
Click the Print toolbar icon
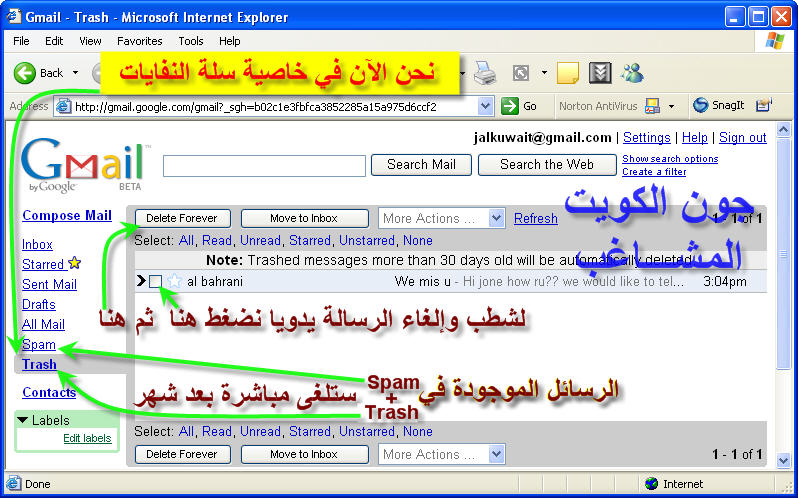click(x=484, y=73)
